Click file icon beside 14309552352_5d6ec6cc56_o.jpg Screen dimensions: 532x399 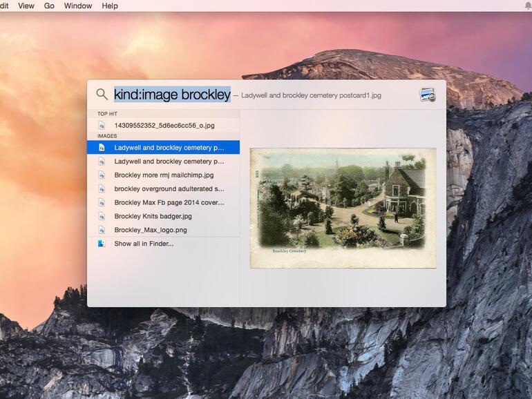click(x=102, y=126)
